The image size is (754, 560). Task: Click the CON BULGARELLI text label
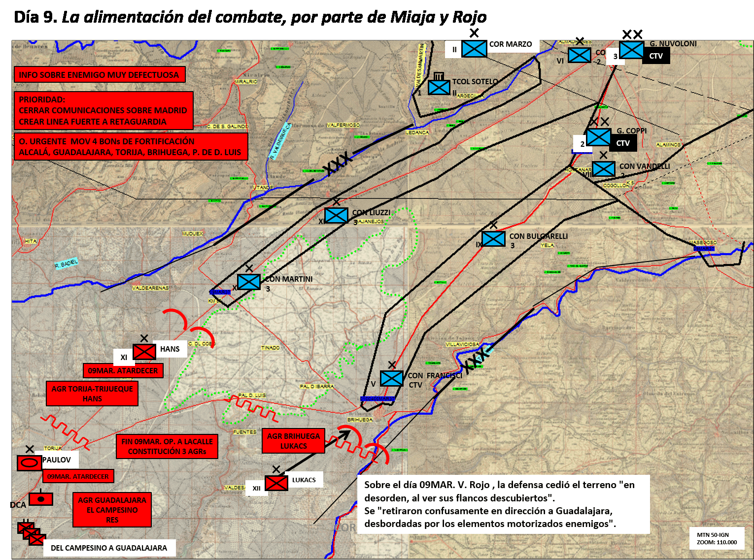[x=538, y=236]
